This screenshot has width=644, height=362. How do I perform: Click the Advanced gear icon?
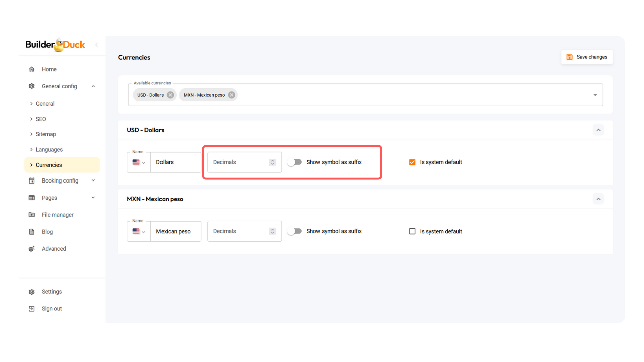[32, 249]
